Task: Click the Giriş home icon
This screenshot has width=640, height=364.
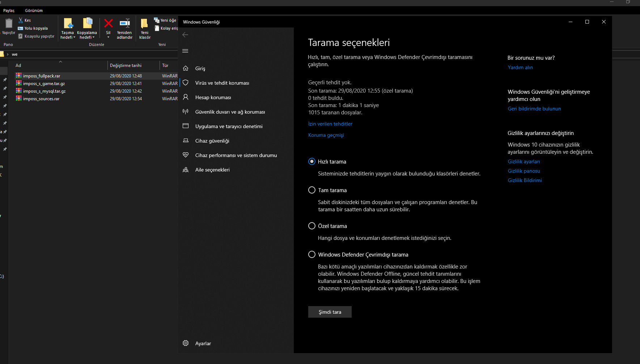Action: pos(186,68)
